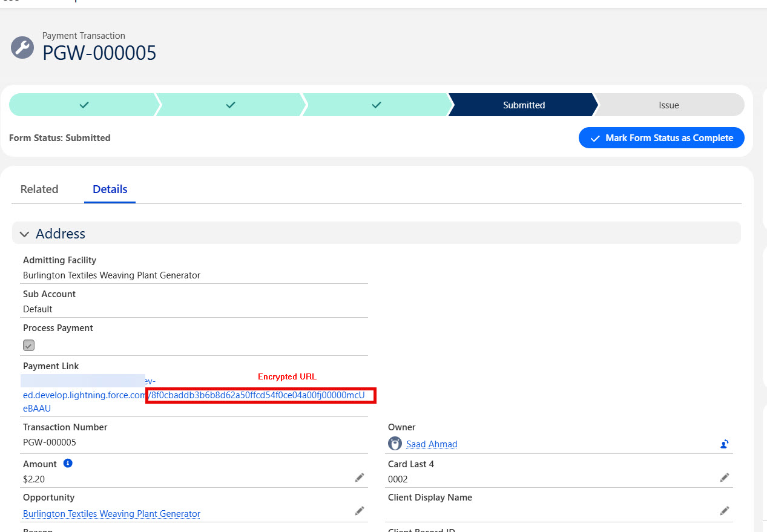Click the Change Owner icon

(724, 444)
